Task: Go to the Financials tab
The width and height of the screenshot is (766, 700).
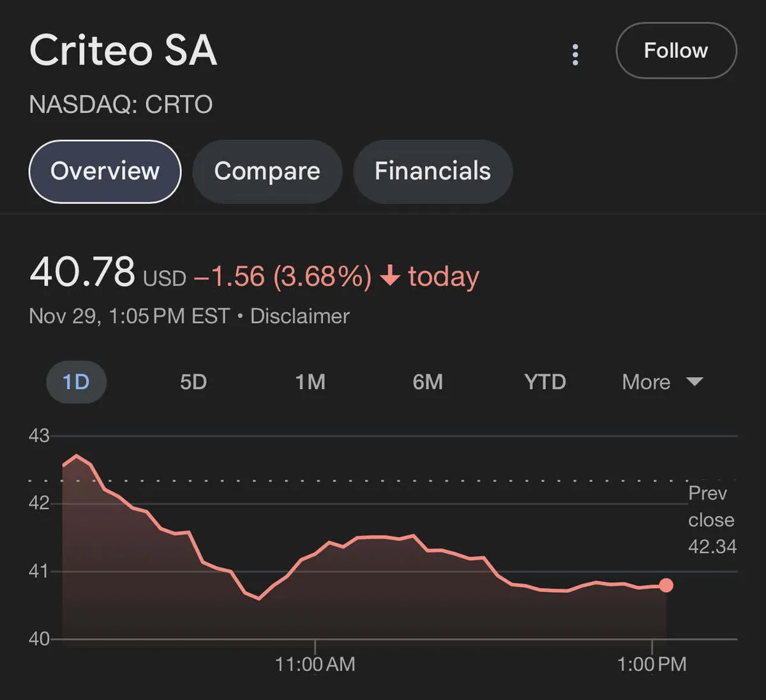Action: [432, 171]
